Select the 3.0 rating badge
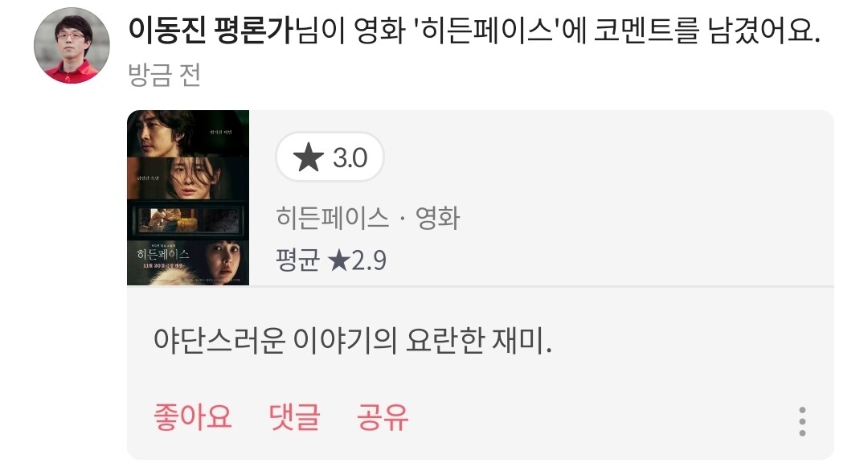The width and height of the screenshot is (868, 467). coord(330,158)
